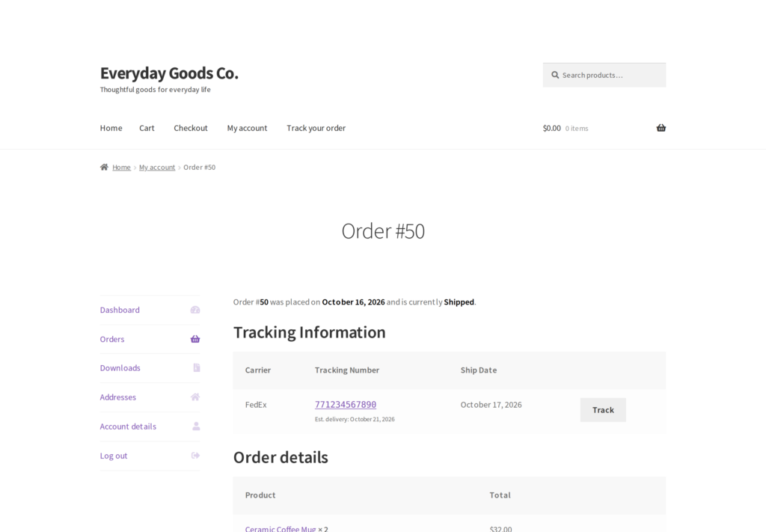Open the Ceramic Coffee Mug product link

point(281,529)
